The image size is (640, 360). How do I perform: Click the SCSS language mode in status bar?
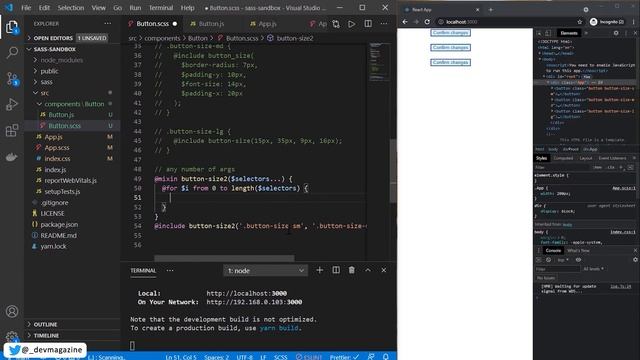pos(280,357)
